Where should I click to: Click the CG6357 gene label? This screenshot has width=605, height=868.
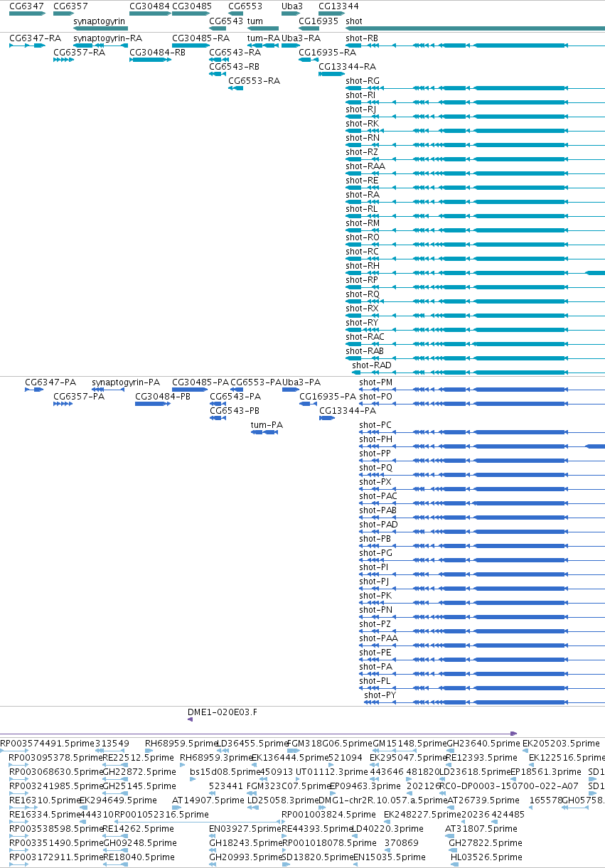[71, 6]
